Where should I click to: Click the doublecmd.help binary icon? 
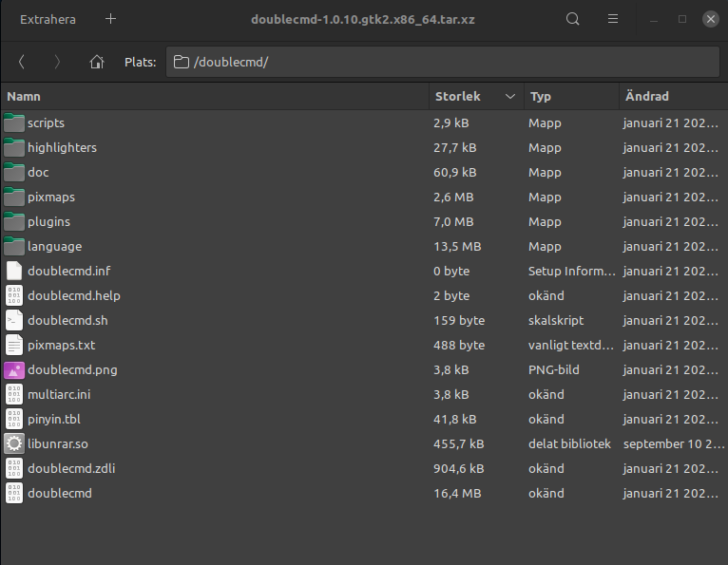click(x=14, y=295)
